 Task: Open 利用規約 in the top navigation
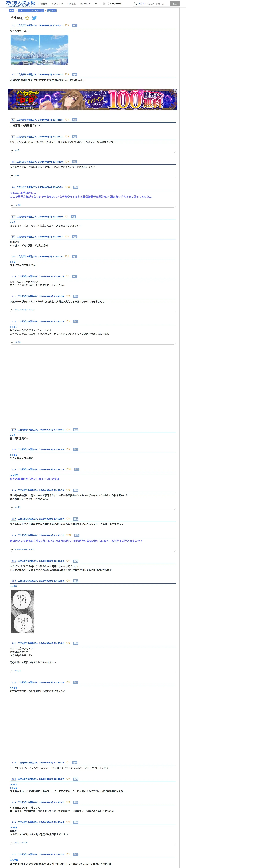(x=43, y=4)
